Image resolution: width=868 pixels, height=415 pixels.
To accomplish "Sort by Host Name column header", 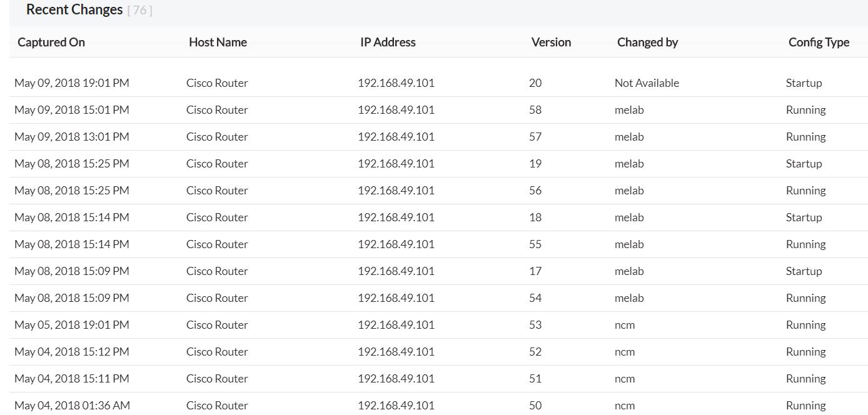I will (218, 42).
